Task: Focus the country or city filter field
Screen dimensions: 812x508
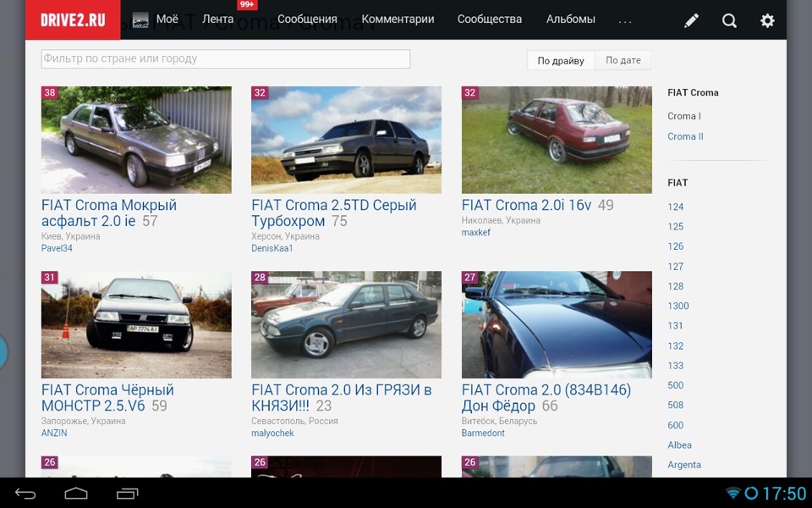Action: (x=225, y=58)
